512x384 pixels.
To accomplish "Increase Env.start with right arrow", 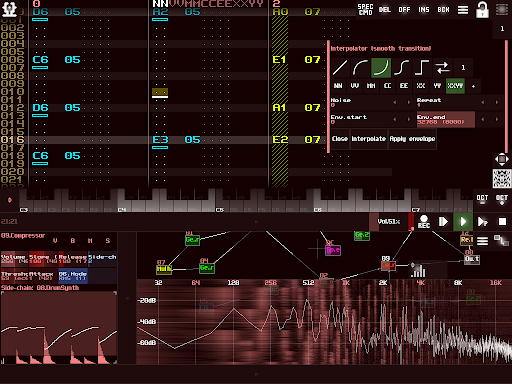I will [409, 119].
